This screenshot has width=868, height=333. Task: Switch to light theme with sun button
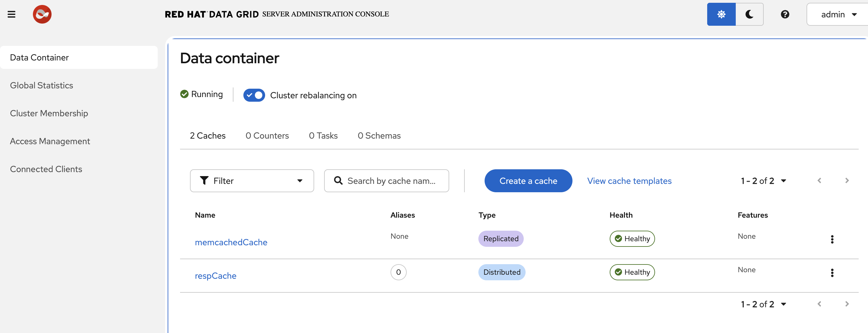[x=721, y=14]
